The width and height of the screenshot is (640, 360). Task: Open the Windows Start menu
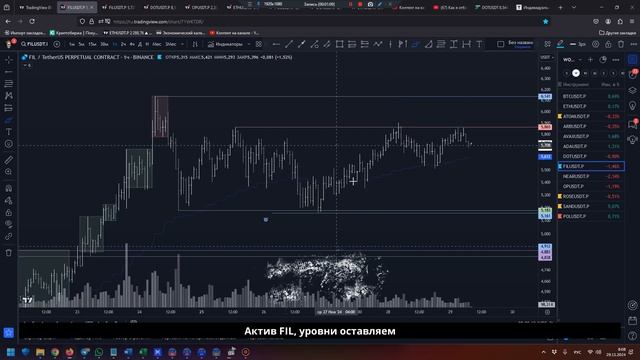click(11, 352)
